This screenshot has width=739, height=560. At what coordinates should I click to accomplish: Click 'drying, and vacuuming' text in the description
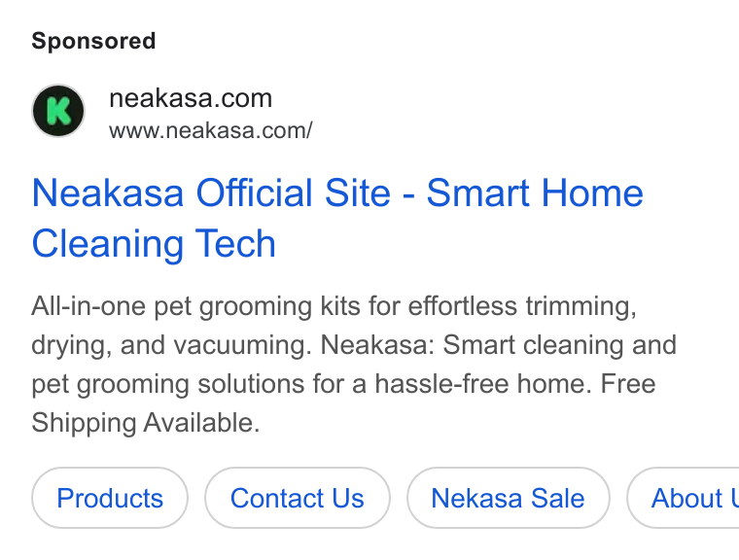coord(171,345)
